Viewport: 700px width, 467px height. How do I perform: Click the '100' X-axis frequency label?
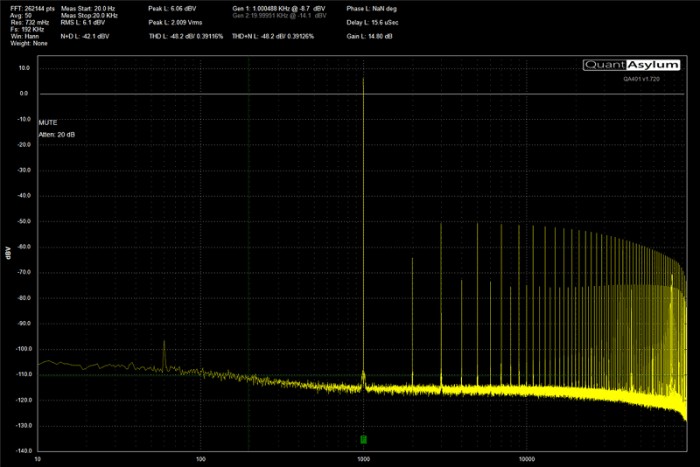(201, 459)
